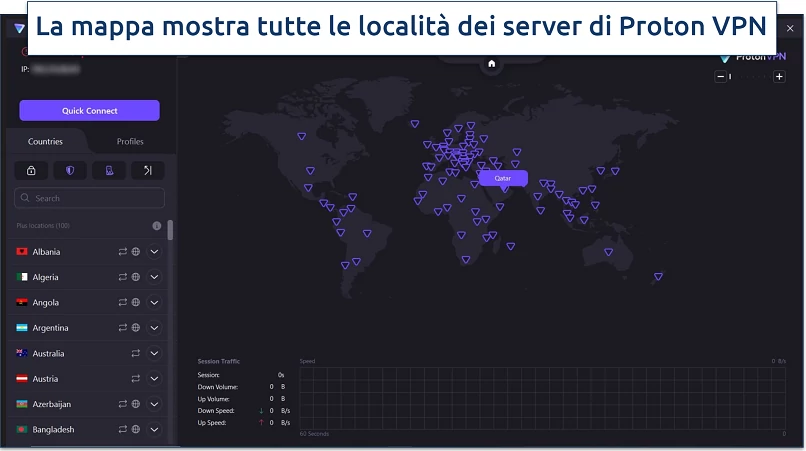The image size is (806, 451).
Task: Toggle the Kill Switch icon
Action: tap(109, 171)
